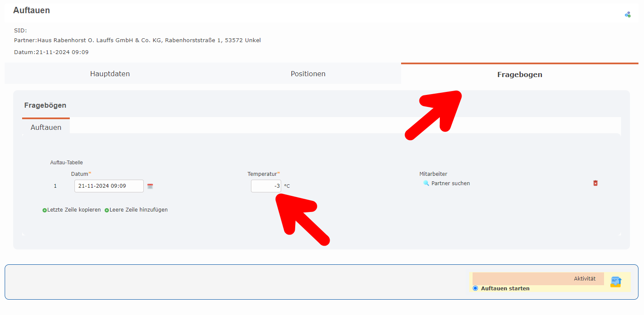Open the Positionen tab
The height and width of the screenshot is (315, 644).
(x=308, y=74)
